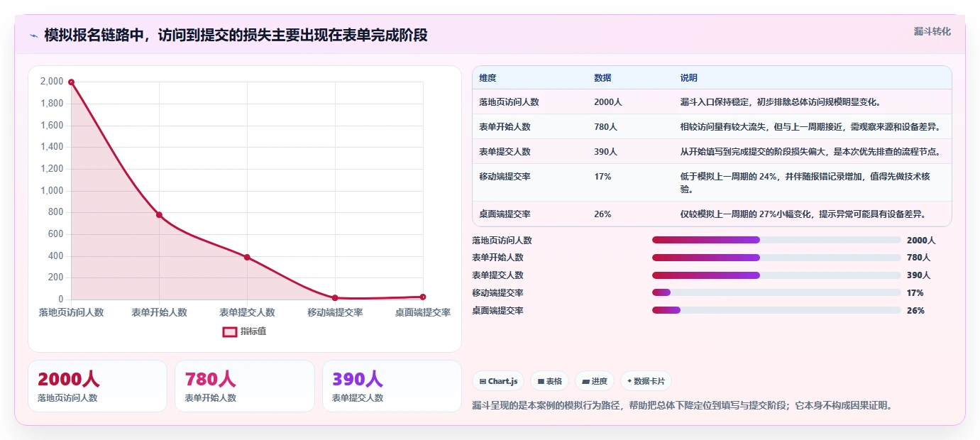Select the 进度 chip
980x440 pixels.
pos(595,381)
